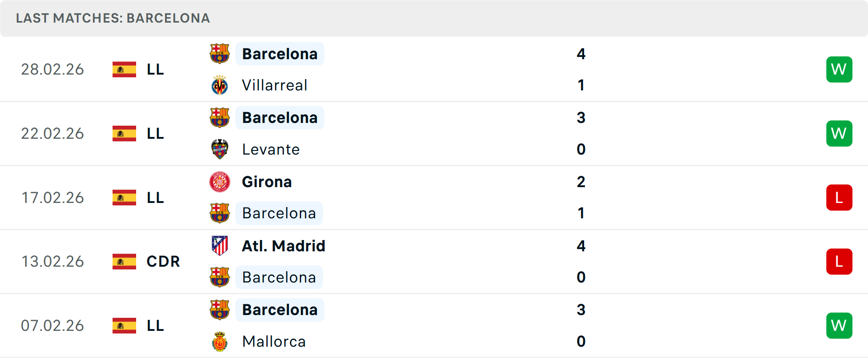Click the highlighted Barcelona team name in the top match
This screenshot has height=358, width=868.
[280, 53]
